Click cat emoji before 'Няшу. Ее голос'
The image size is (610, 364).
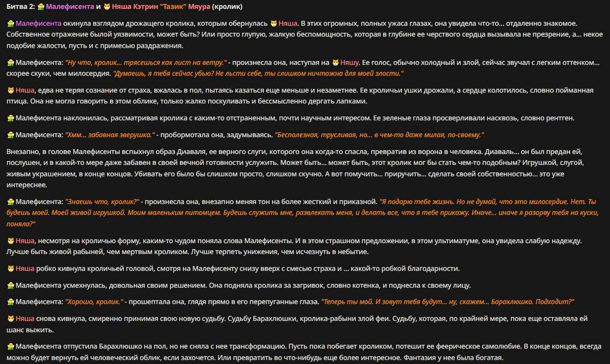pyautogui.click(x=335, y=63)
